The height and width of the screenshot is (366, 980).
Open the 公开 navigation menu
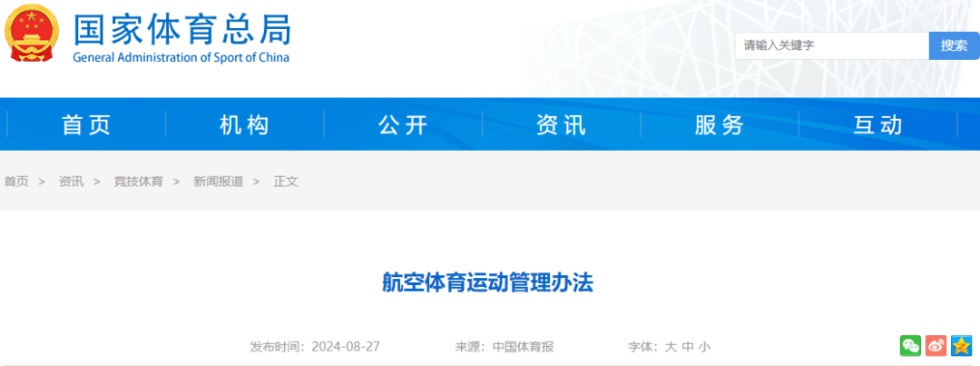[x=403, y=125]
